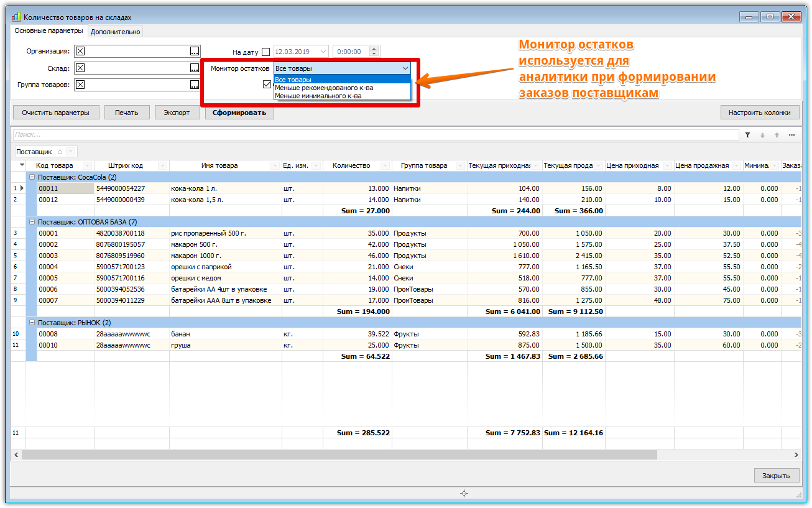Collapse the ОПТОВАЯ БАЗА supplier group
The image size is (812, 508).
[32, 222]
